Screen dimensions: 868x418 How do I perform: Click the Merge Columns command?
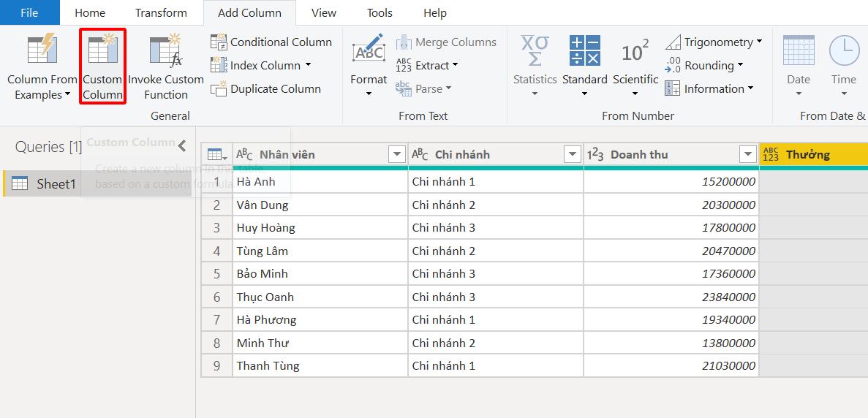446,42
